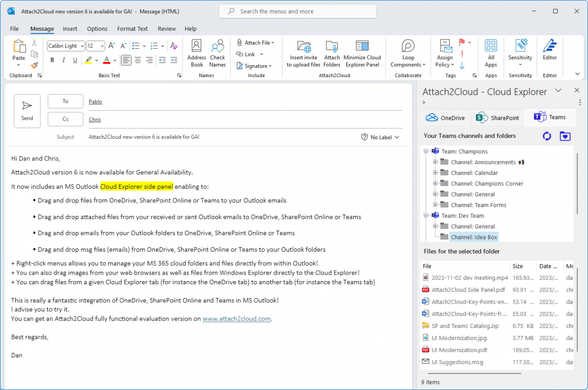This screenshot has width=588, height=390.
Task: Click the Attach Folders icon
Action: pos(332,53)
